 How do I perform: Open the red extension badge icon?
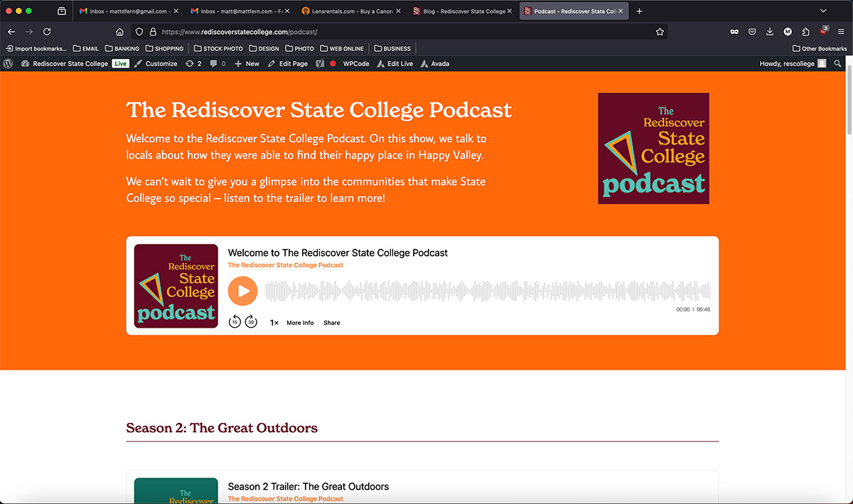coord(824,31)
